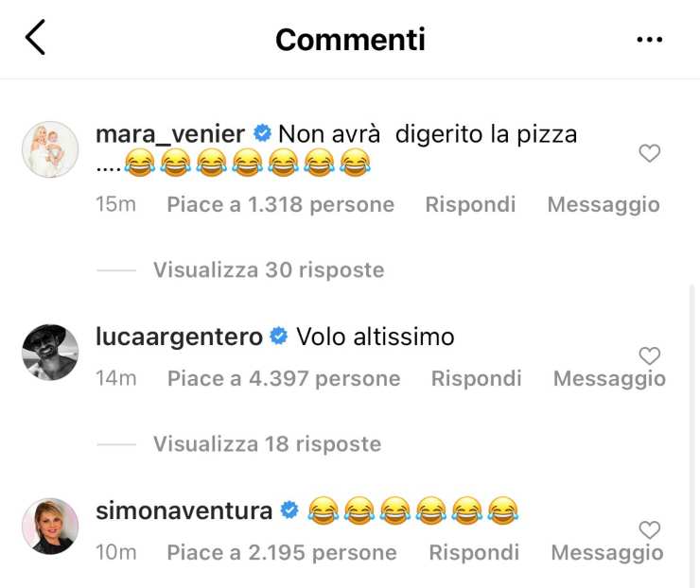Open the lucaargentero username link

[180, 337]
